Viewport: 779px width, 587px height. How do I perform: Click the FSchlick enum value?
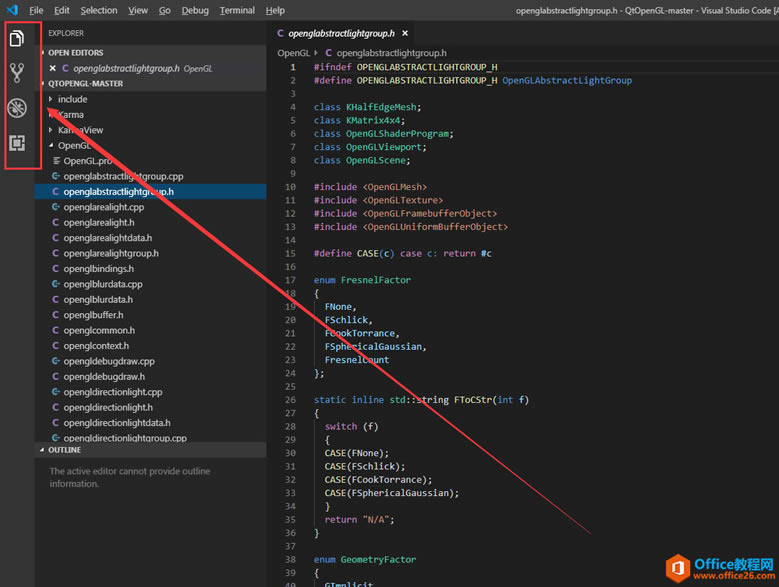pyautogui.click(x=347, y=320)
